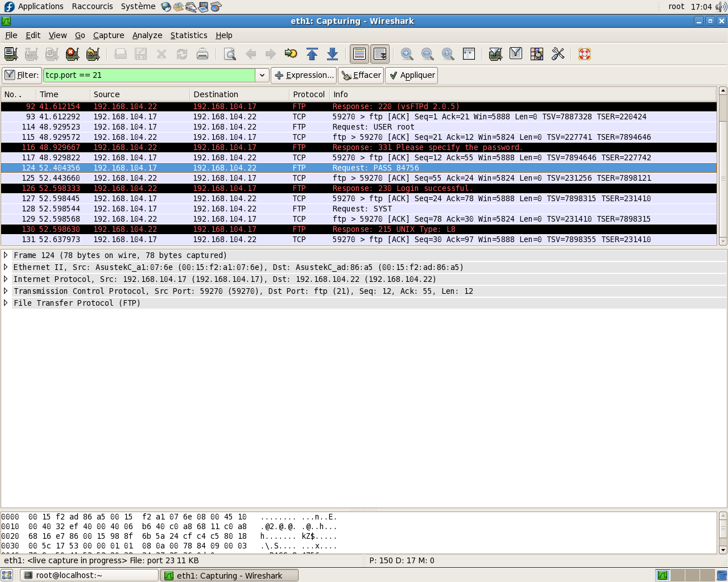Click the open capture file icon
Image resolution: width=728 pixels, height=582 pixels.
pos(121,54)
